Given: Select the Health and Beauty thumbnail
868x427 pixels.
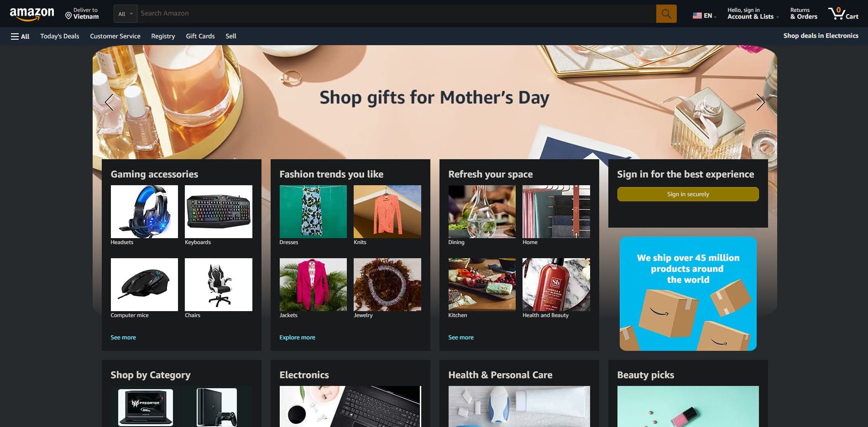Looking at the screenshot, I should (x=556, y=285).
